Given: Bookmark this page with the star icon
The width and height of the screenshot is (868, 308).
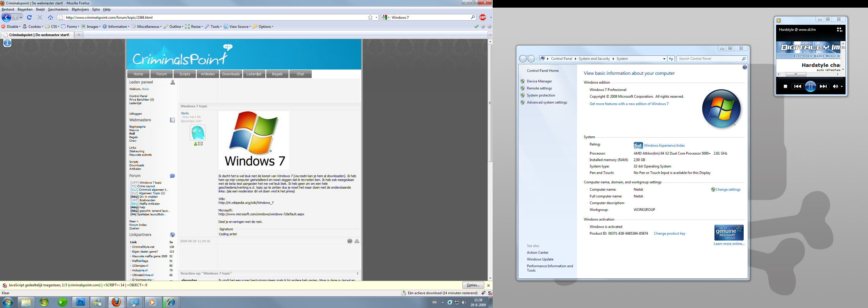Looking at the screenshot, I should pos(370,18).
